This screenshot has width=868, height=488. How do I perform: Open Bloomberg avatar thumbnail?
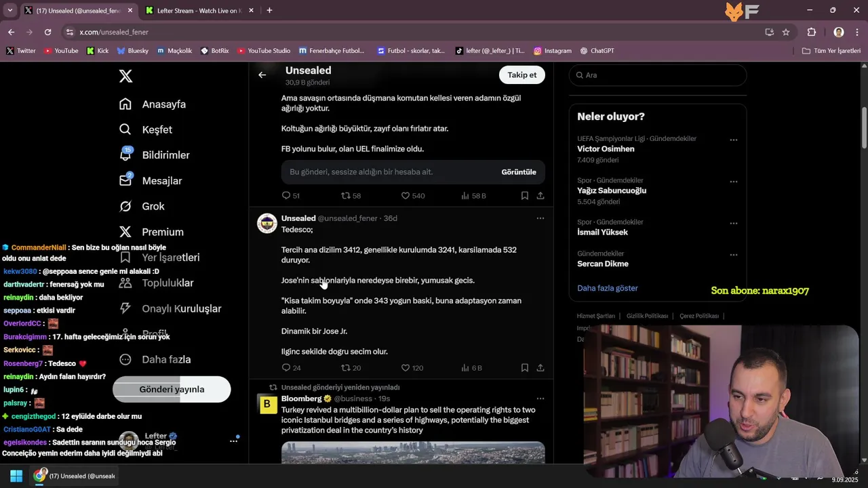coord(267,404)
